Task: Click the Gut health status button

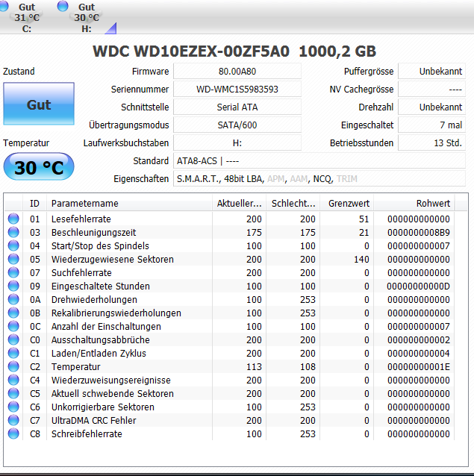Action: pyautogui.click(x=39, y=104)
